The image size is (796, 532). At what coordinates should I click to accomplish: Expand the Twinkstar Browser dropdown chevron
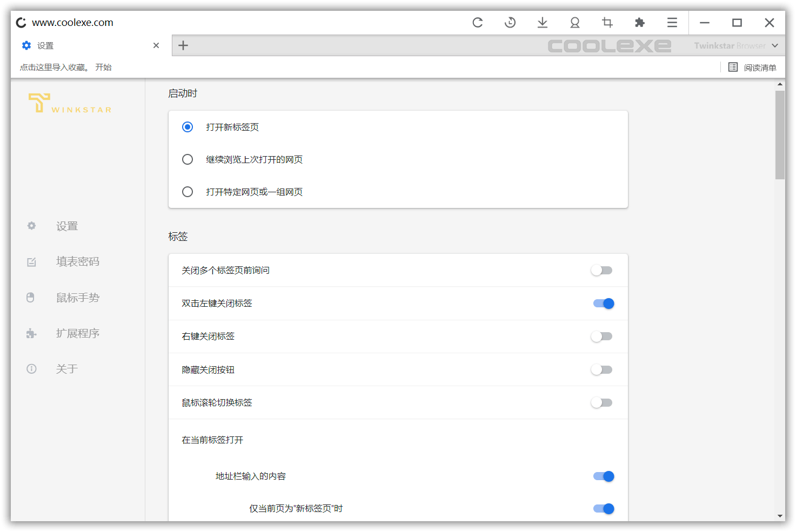pyautogui.click(x=775, y=45)
